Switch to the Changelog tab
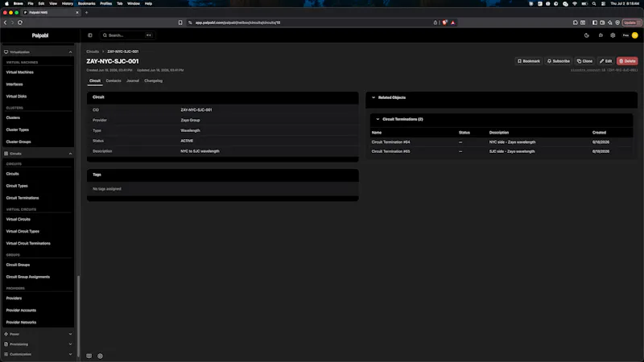 click(153, 81)
